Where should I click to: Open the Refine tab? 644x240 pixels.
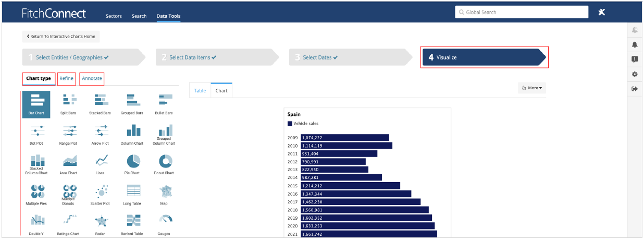[x=66, y=79]
